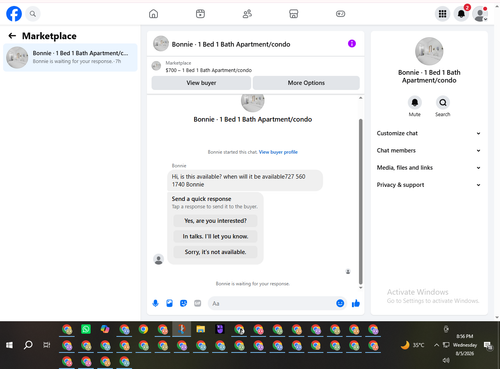
Task: Open the Gaming tab in top navigation
Action: [340, 14]
